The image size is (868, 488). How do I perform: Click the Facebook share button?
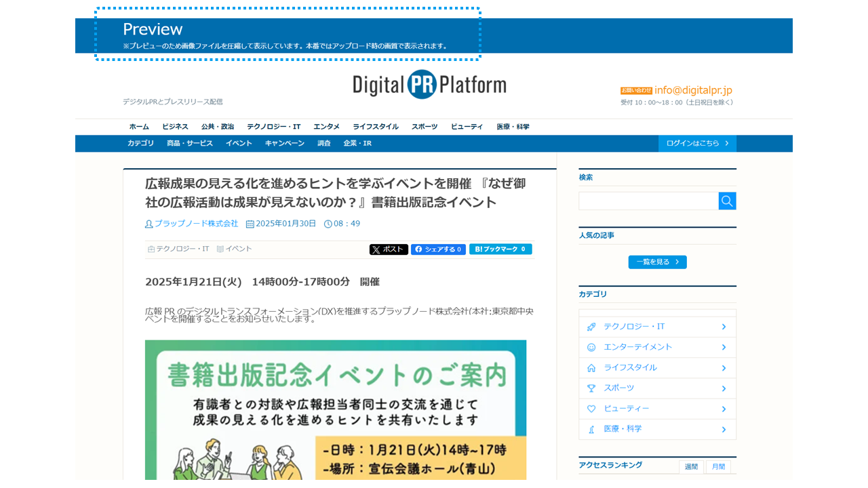(x=438, y=249)
